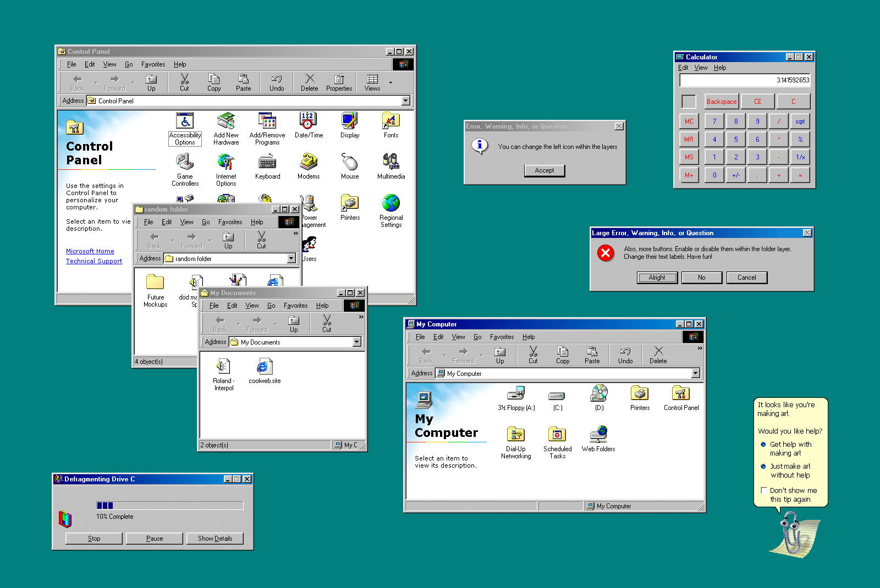
Task: Pause the defragmentation of Drive C
Action: 155,539
